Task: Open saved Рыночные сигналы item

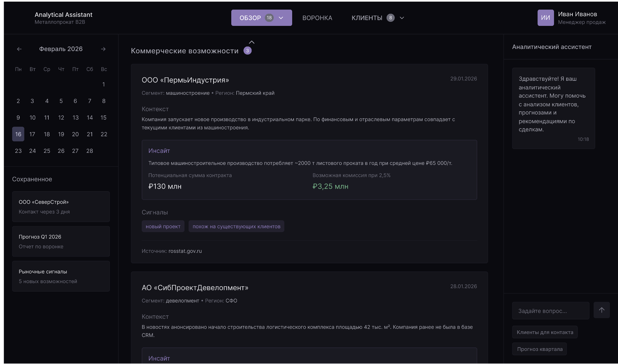Action: 61,276
